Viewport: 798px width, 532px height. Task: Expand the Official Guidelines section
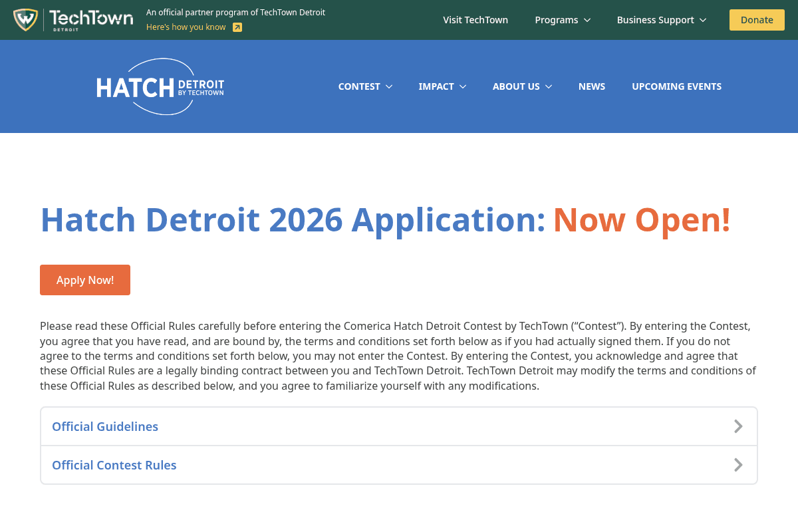[x=104, y=426]
